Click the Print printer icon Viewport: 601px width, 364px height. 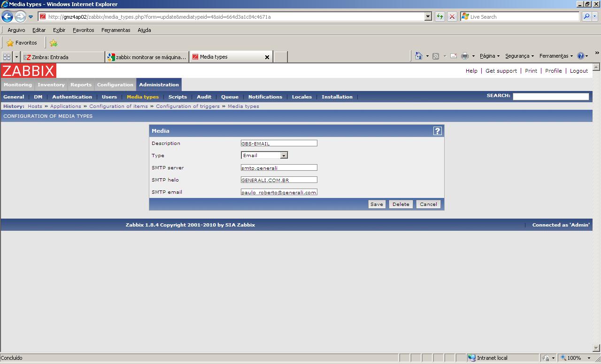pyautogui.click(x=465, y=56)
